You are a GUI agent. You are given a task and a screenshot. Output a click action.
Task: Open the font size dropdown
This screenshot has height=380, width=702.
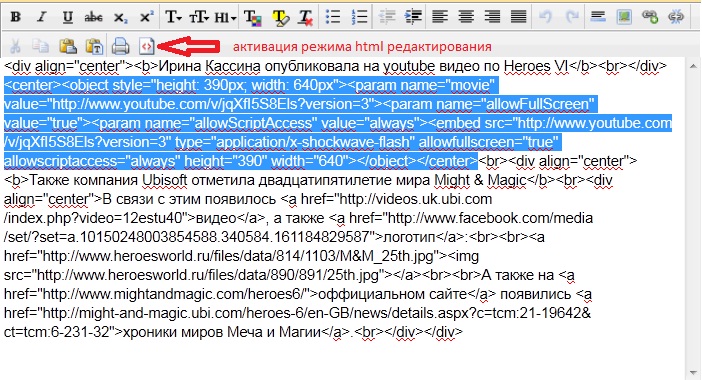click(198, 17)
